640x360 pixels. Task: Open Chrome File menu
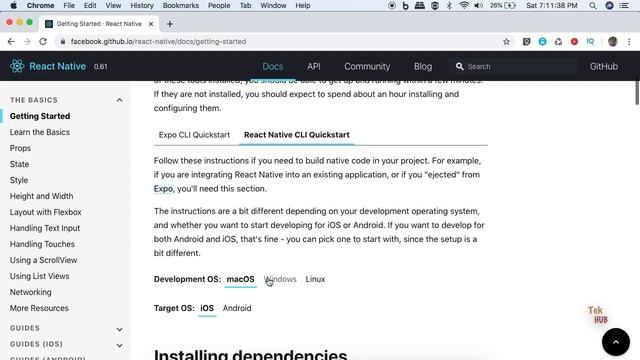click(69, 5)
